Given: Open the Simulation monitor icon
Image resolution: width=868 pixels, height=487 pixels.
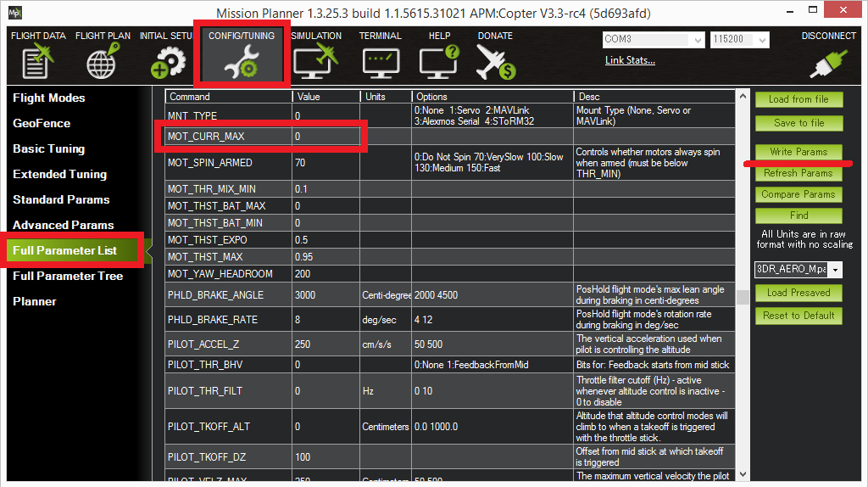Looking at the screenshot, I should coord(315,62).
